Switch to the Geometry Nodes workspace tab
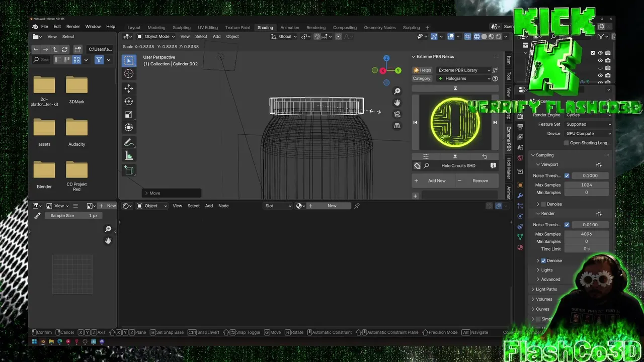The image size is (644, 362). click(380, 28)
